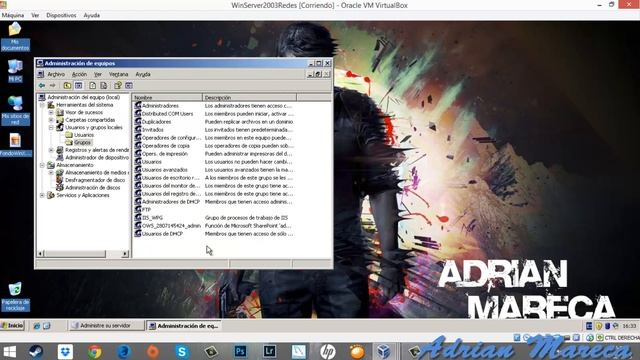Expand the Servicios y Aplicaciones node
Screen dimensions: 640x360
(42, 195)
